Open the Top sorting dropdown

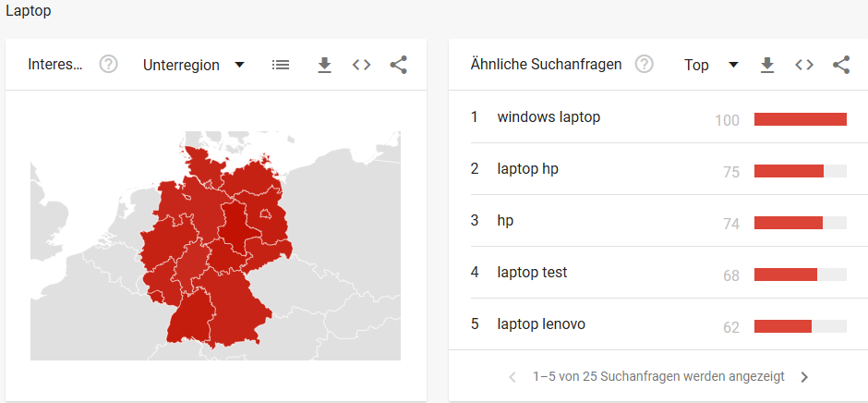pyautogui.click(x=711, y=65)
